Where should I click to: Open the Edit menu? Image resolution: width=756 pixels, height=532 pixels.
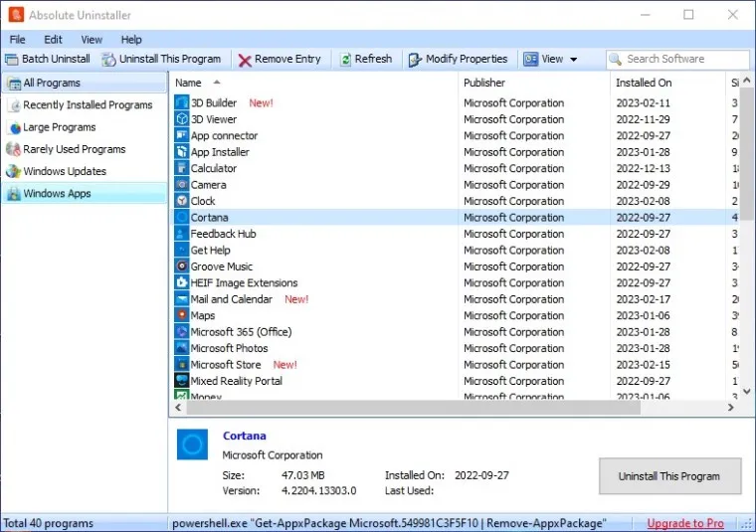[53, 40]
